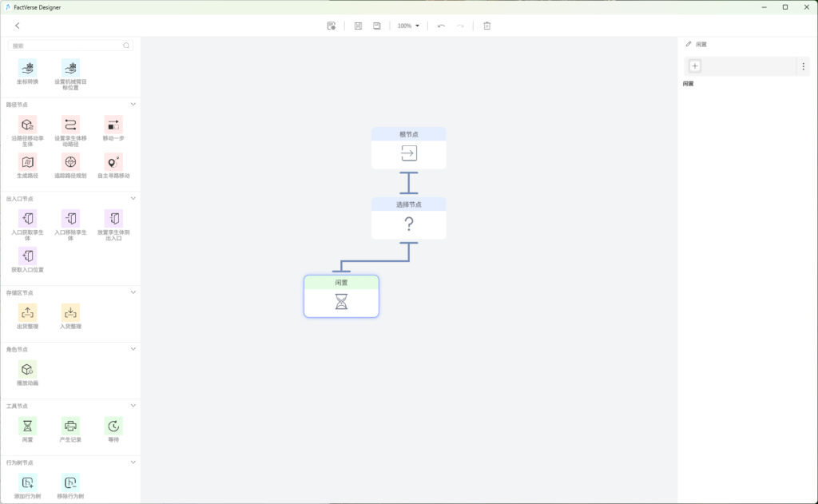Select the 移动一步 path node icon
Screen dimensions: 818x504
coord(113,125)
